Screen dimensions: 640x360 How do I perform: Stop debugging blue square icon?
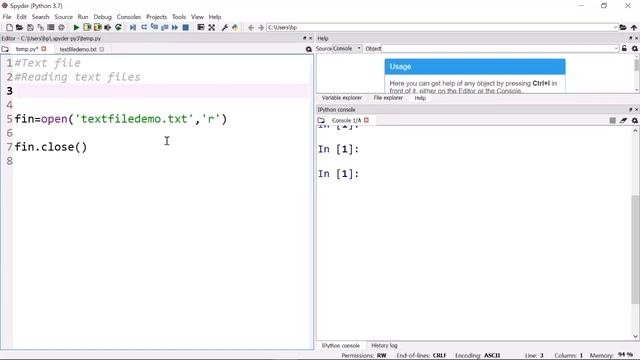(x=185, y=27)
